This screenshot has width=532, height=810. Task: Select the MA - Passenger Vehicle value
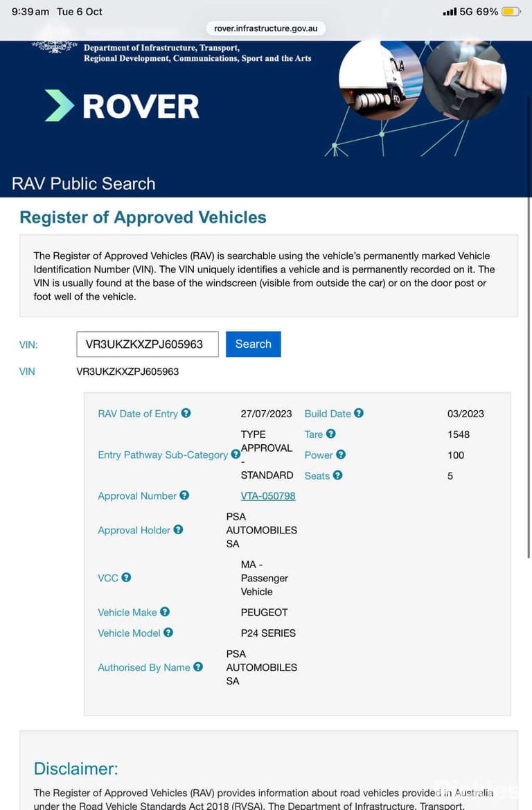pos(265,578)
